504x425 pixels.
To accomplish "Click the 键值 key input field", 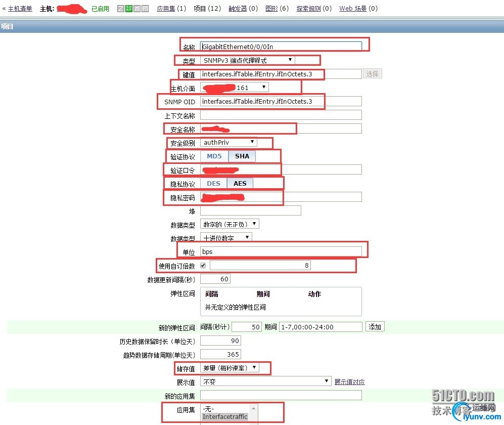I will click(x=281, y=74).
